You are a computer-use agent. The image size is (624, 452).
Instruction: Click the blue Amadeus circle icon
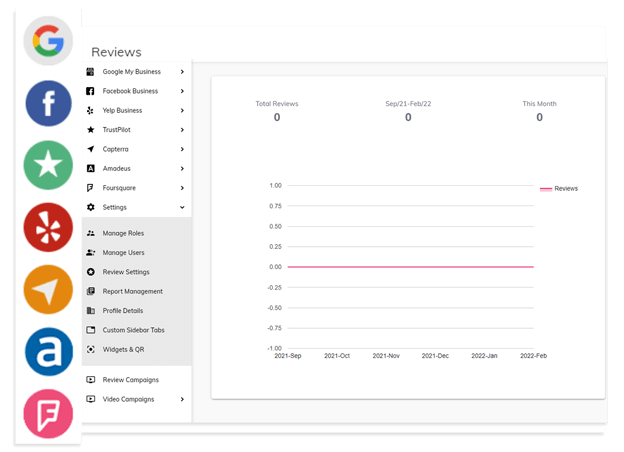pyautogui.click(x=49, y=352)
